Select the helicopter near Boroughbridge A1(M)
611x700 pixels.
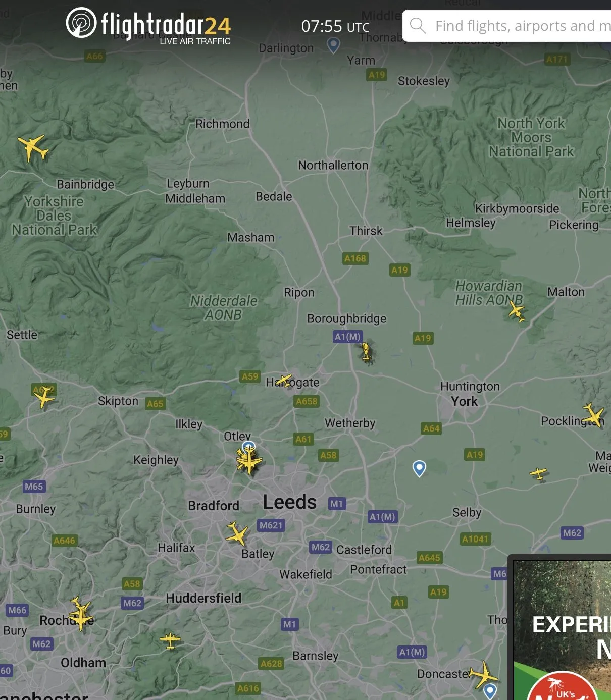(x=366, y=352)
